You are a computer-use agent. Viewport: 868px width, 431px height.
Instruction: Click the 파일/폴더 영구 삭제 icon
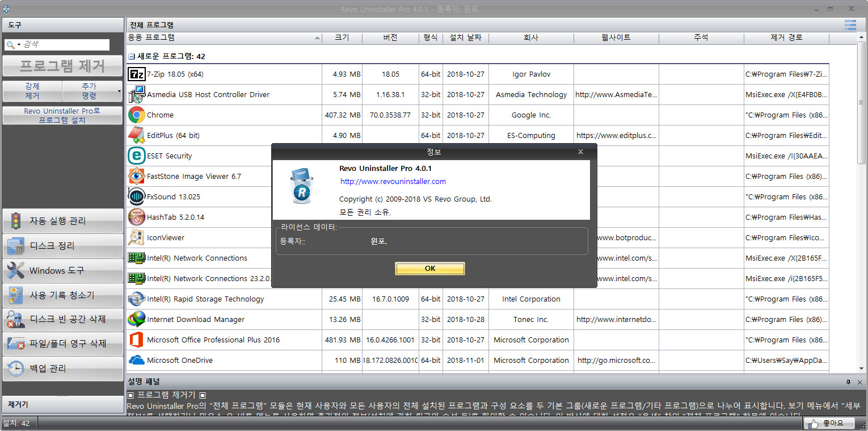(x=15, y=343)
